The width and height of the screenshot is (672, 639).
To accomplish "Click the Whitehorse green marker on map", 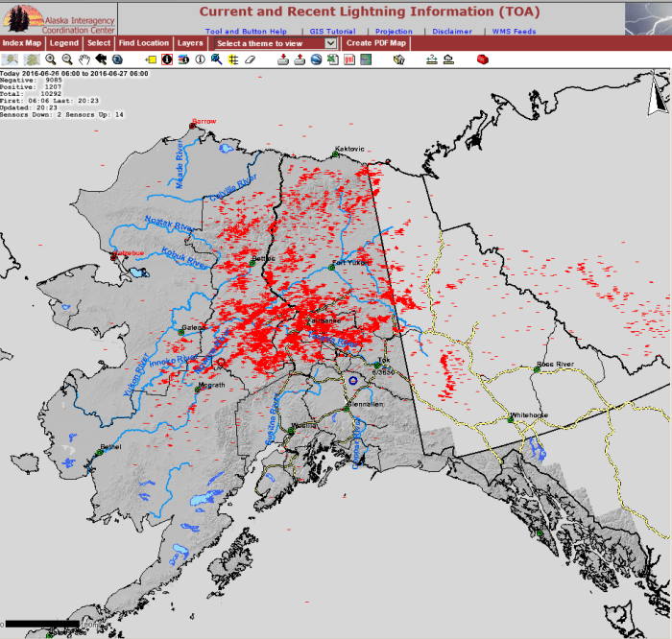I will (x=511, y=420).
